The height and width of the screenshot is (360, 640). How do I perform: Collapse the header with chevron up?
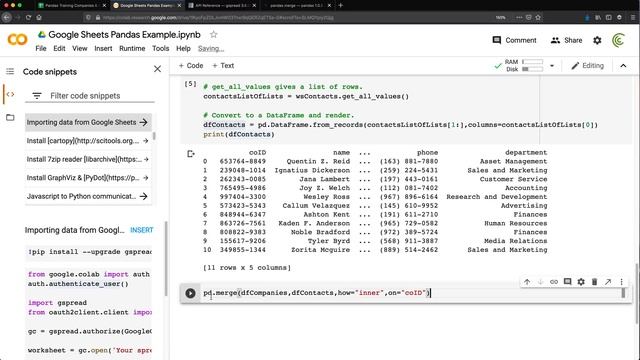(623, 66)
